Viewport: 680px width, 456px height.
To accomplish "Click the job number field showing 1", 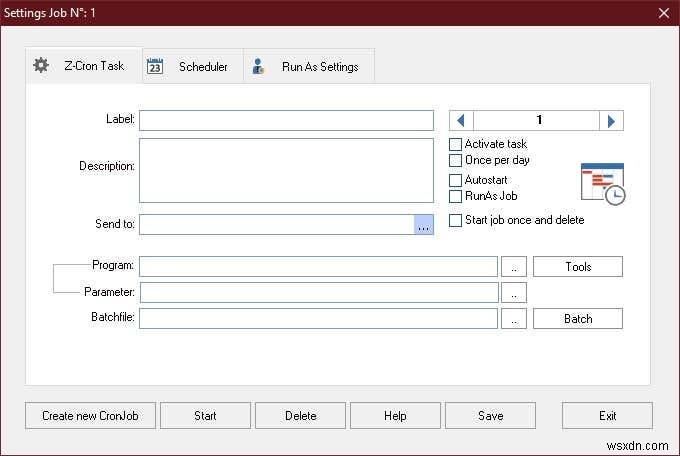I will [536, 121].
